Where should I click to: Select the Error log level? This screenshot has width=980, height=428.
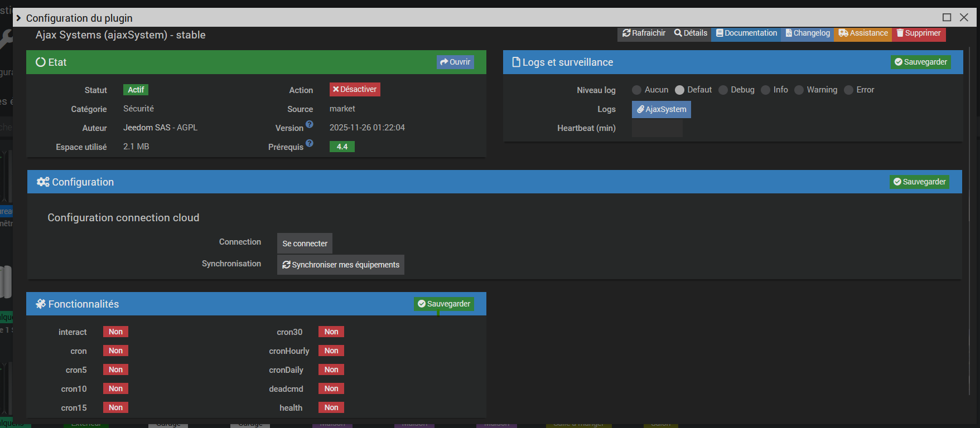pos(849,90)
